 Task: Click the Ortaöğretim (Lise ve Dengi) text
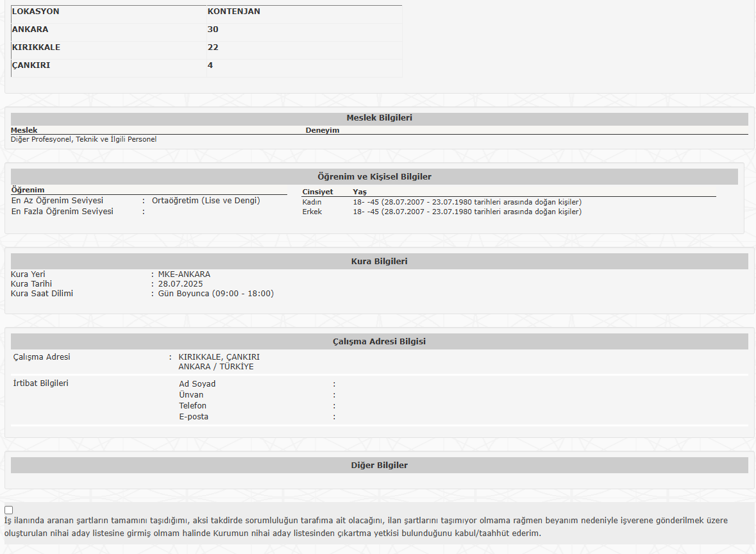click(x=206, y=201)
